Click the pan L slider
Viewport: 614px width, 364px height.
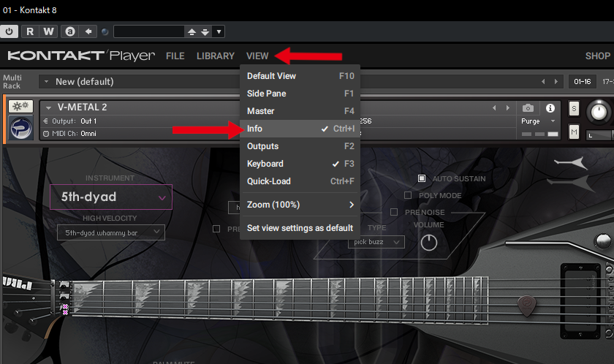599,135
